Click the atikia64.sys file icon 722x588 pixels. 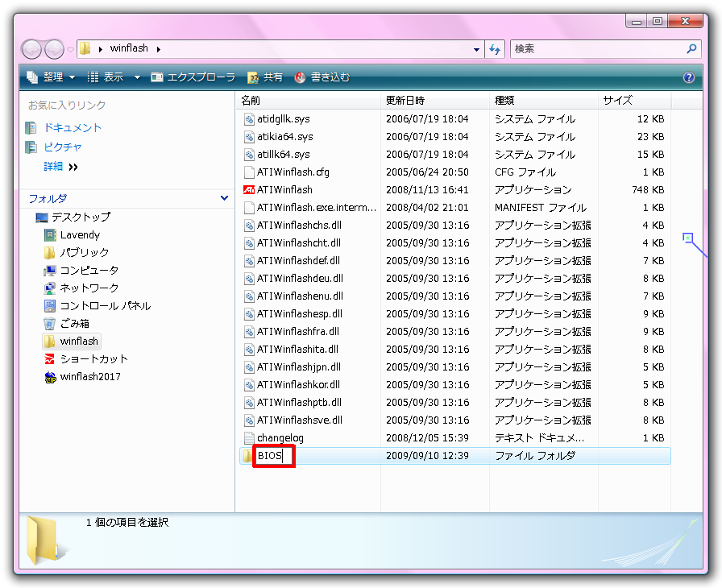(x=249, y=137)
